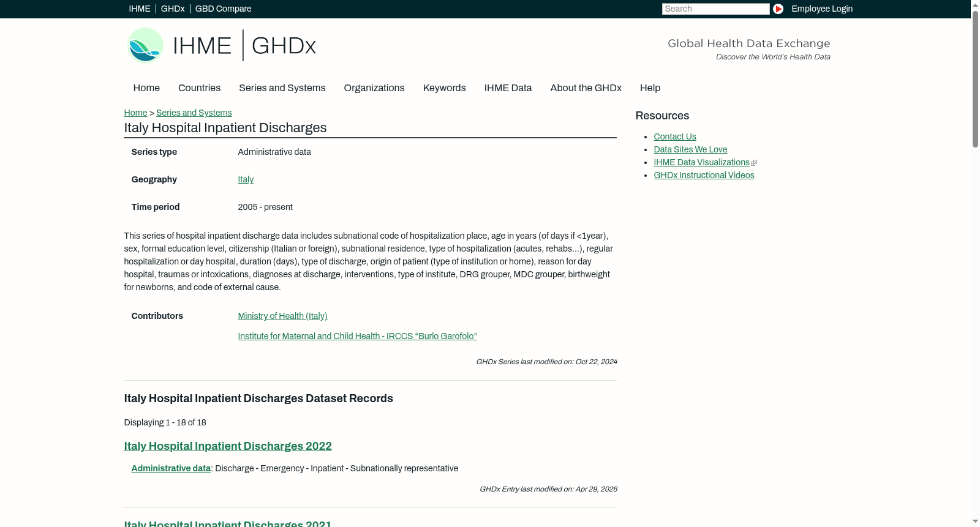Open the Italy geography link

click(246, 179)
